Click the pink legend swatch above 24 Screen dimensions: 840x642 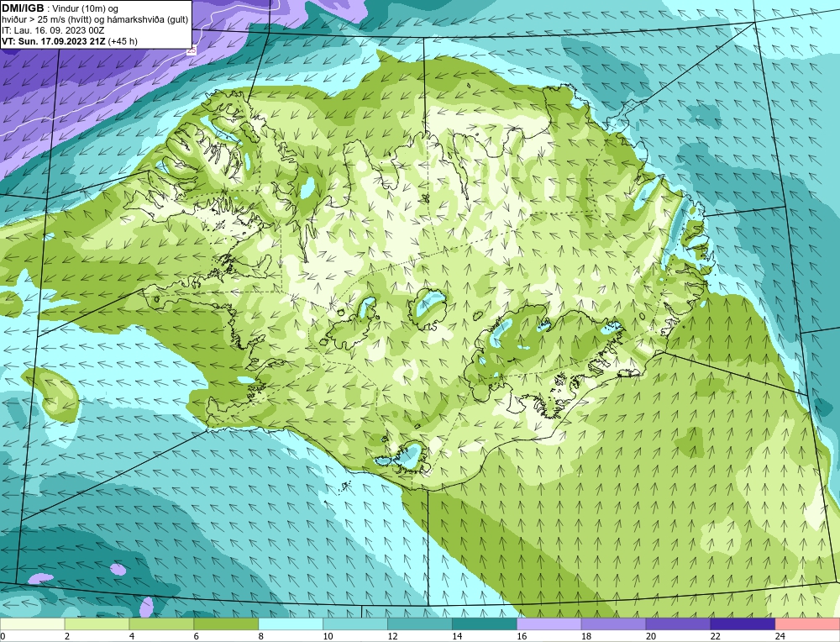pyautogui.click(x=807, y=624)
